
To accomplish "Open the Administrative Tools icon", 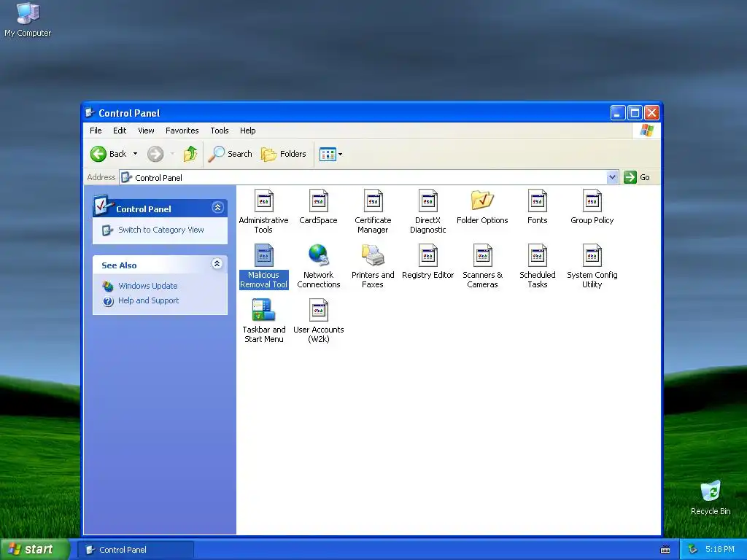I will click(x=263, y=201).
